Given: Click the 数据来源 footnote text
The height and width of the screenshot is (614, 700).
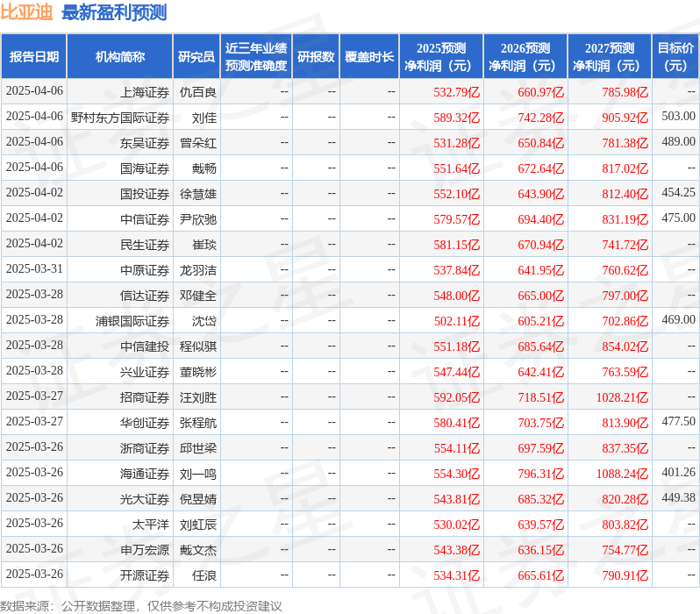Looking at the screenshot, I should [141, 606].
